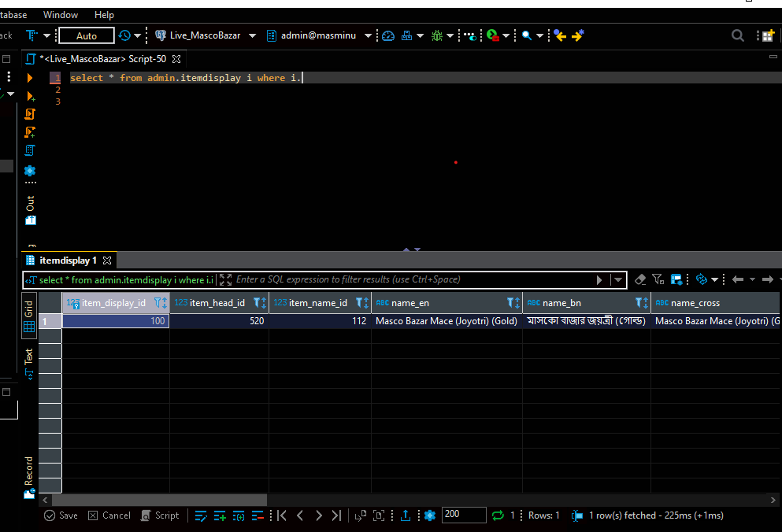Open dropdown next to the debug bug icon
This screenshot has width=782, height=532.
pyautogui.click(x=450, y=35)
